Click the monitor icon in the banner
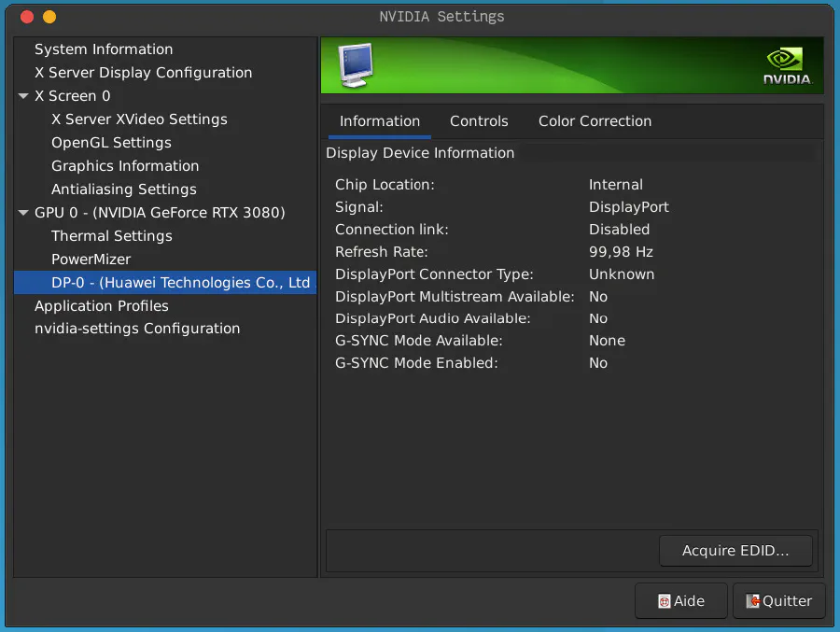The width and height of the screenshot is (840, 632). tap(356, 63)
